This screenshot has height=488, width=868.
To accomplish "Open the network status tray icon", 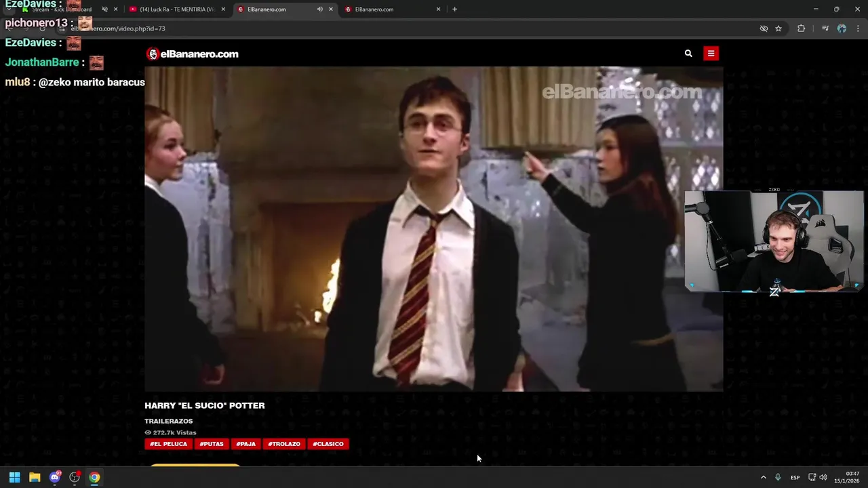I will (x=812, y=477).
